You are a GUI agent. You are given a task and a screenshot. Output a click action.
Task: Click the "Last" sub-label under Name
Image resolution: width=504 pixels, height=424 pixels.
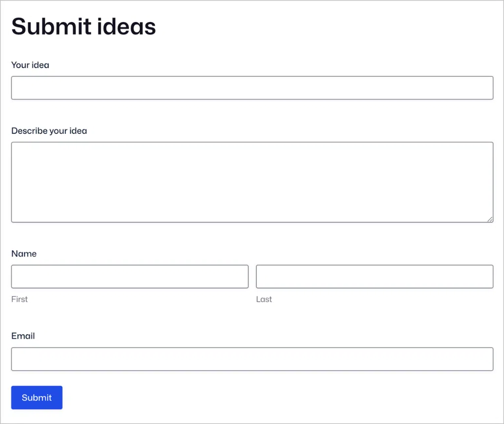[x=264, y=299]
